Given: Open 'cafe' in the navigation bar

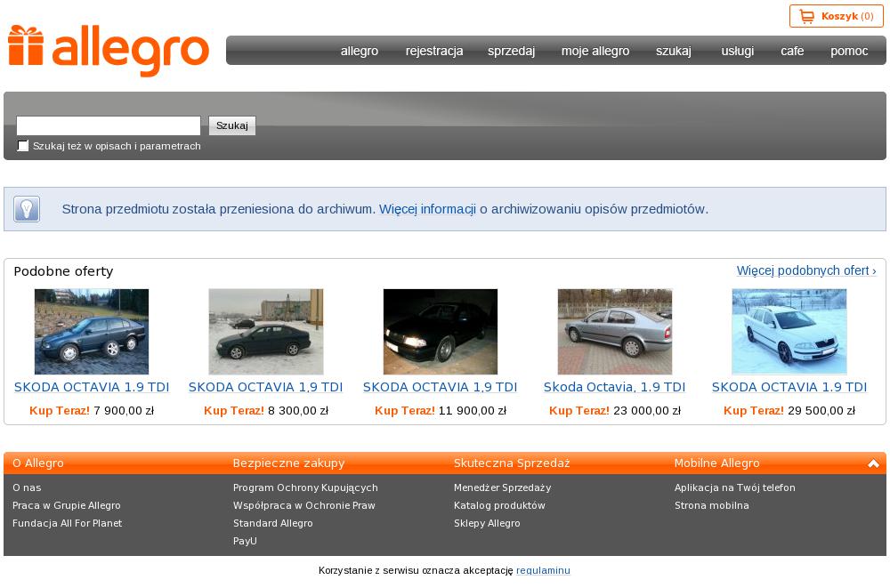Looking at the screenshot, I should pos(792,51).
